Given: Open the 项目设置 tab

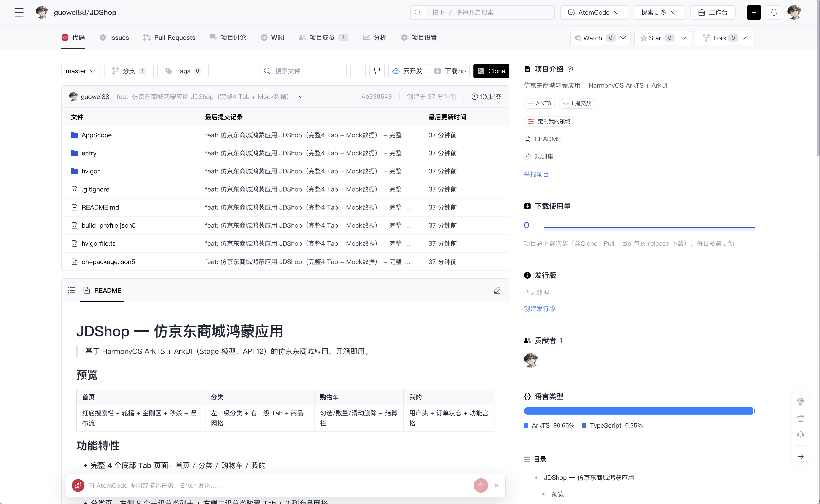Looking at the screenshot, I should pyautogui.click(x=419, y=37).
